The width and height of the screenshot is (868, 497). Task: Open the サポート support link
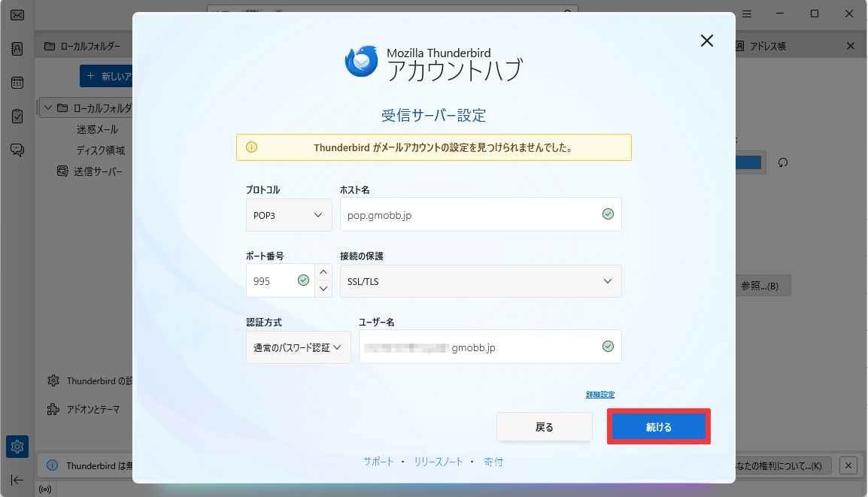click(x=378, y=462)
